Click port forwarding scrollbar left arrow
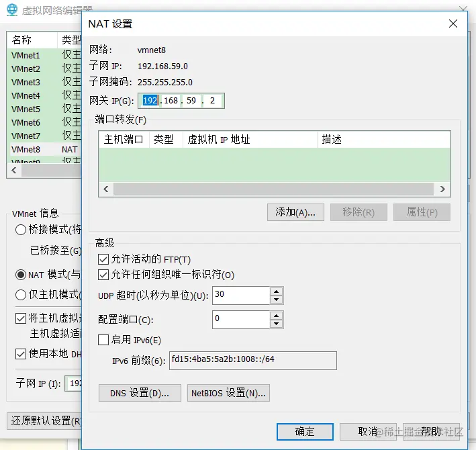 click(x=106, y=189)
